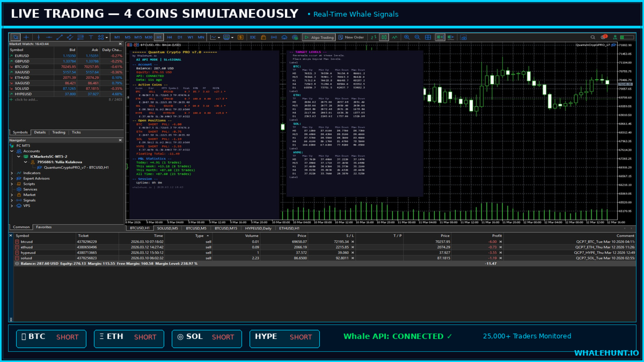Select the vertical line drawing tool

pyautogui.click(x=39, y=37)
